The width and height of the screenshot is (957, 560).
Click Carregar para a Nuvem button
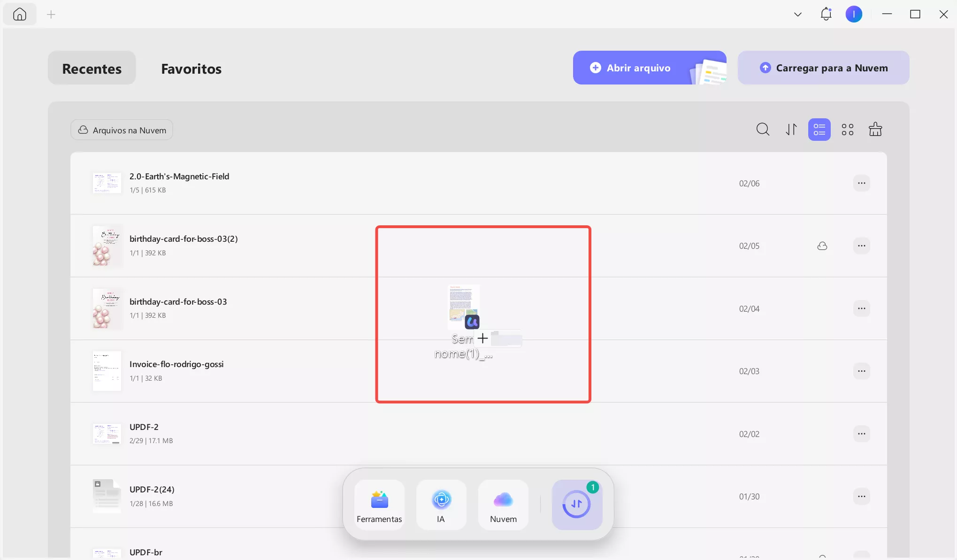coord(823,68)
